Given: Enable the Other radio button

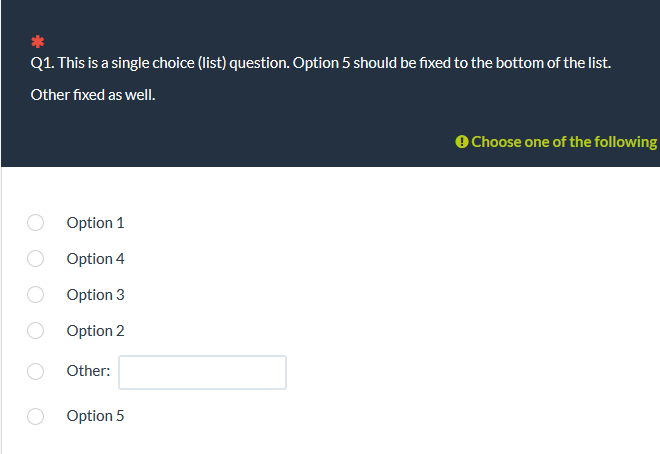Looking at the screenshot, I should (x=35, y=372).
